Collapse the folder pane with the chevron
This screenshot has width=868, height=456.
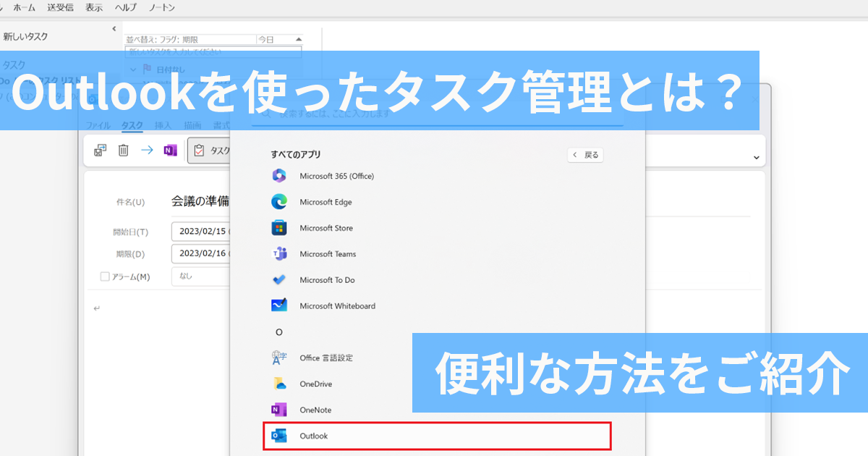pos(114,29)
